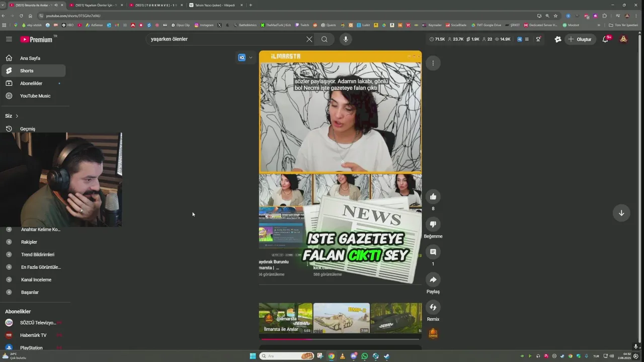Click the Chrome address bar URL
This screenshot has width=644, height=362.
[73, 16]
